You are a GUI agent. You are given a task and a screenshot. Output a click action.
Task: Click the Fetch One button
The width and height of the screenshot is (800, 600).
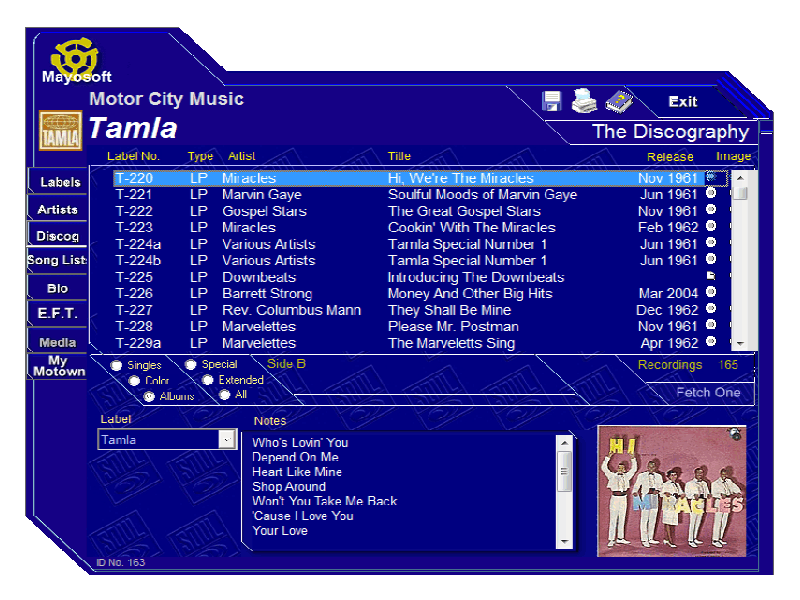pos(708,392)
